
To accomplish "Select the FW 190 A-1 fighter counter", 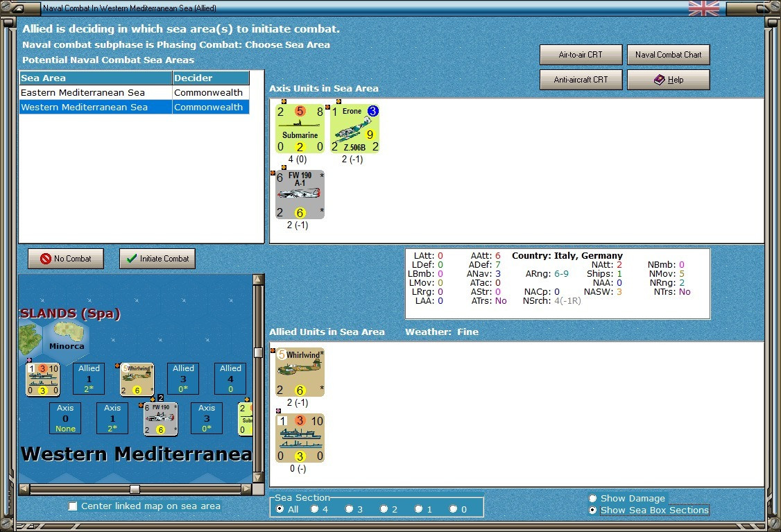I will pyautogui.click(x=300, y=194).
